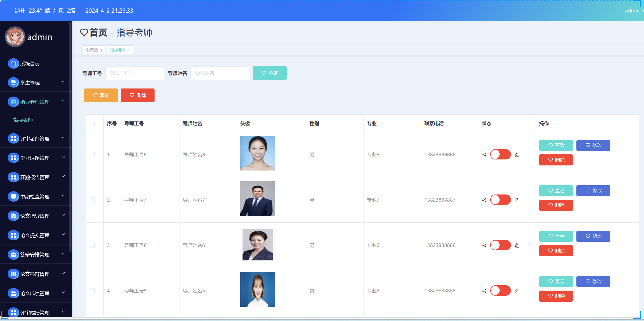Click the admin avatar in the sidebar
The width and height of the screenshot is (644, 321).
15,37
